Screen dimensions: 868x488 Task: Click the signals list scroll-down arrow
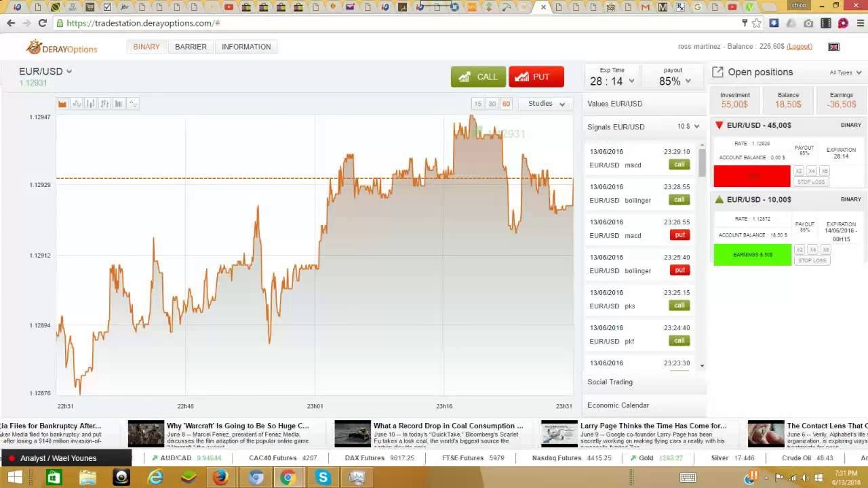(x=702, y=366)
